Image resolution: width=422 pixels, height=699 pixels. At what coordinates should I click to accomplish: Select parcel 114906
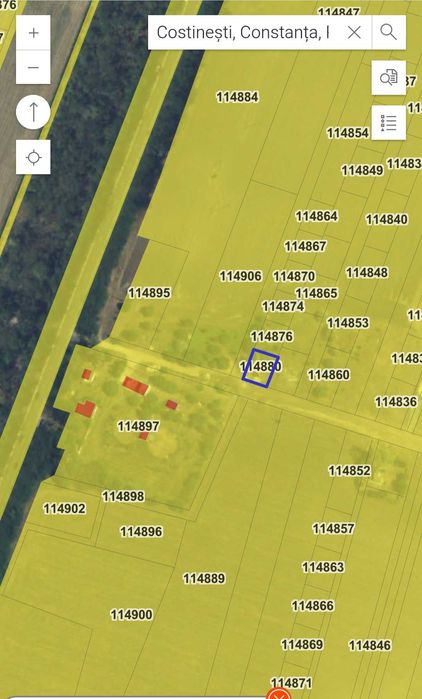click(x=241, y=276)
